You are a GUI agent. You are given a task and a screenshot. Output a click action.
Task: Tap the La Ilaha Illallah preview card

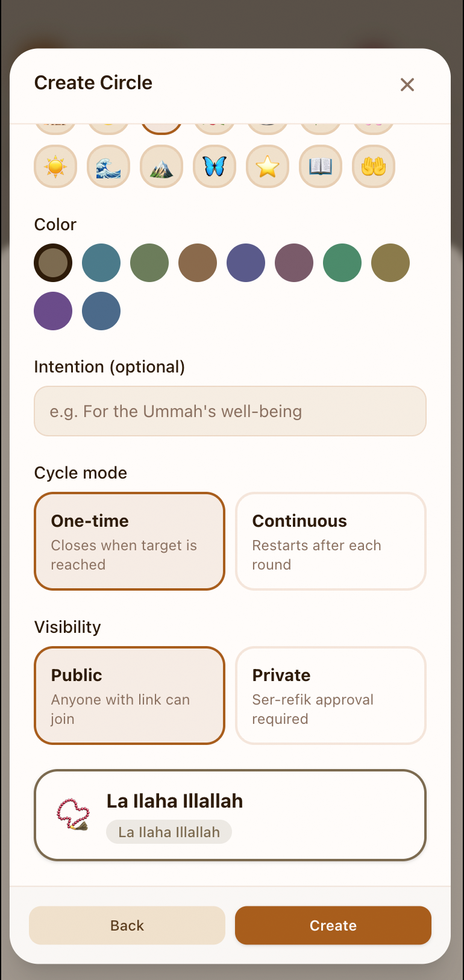click(x=230, y=815)
